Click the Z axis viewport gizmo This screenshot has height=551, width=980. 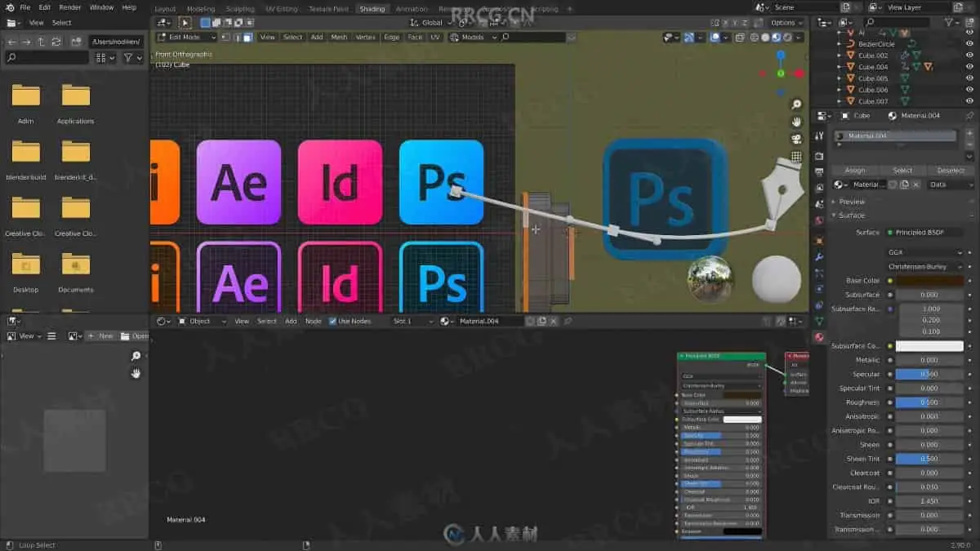pos(781,55)
